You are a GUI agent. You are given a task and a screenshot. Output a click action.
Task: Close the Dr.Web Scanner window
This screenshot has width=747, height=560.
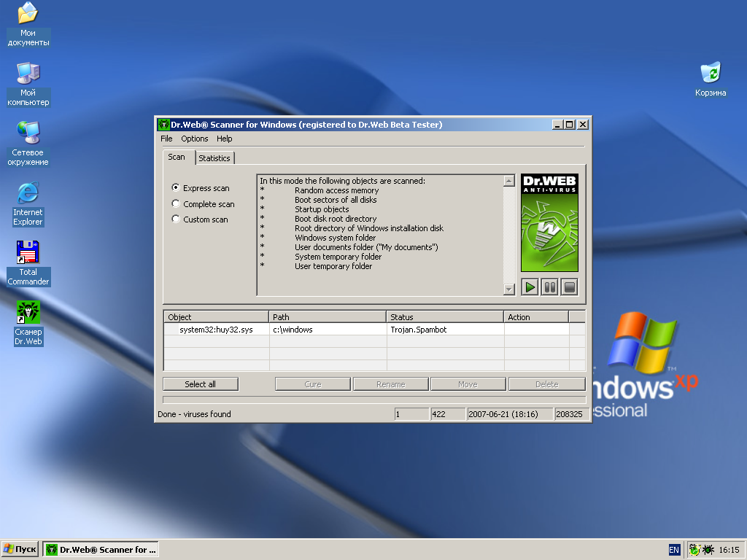583,125
